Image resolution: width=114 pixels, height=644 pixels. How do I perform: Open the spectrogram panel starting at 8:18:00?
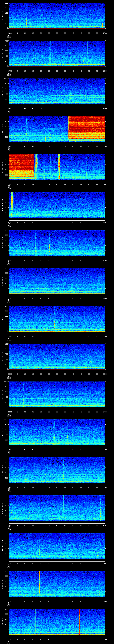tap(57, 91)
